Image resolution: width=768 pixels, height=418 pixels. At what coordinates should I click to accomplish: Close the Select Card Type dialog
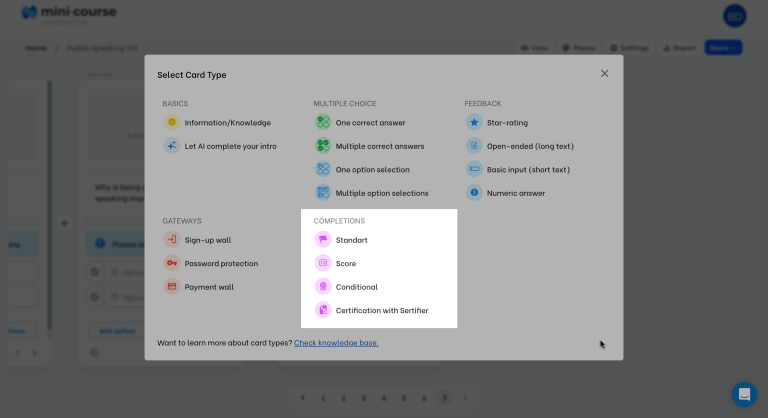(604, 74)
